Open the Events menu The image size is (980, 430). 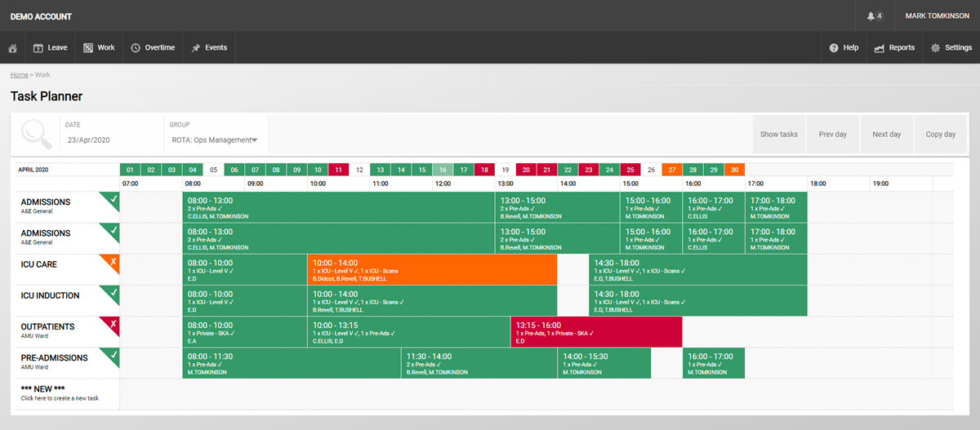pos(209,48)
